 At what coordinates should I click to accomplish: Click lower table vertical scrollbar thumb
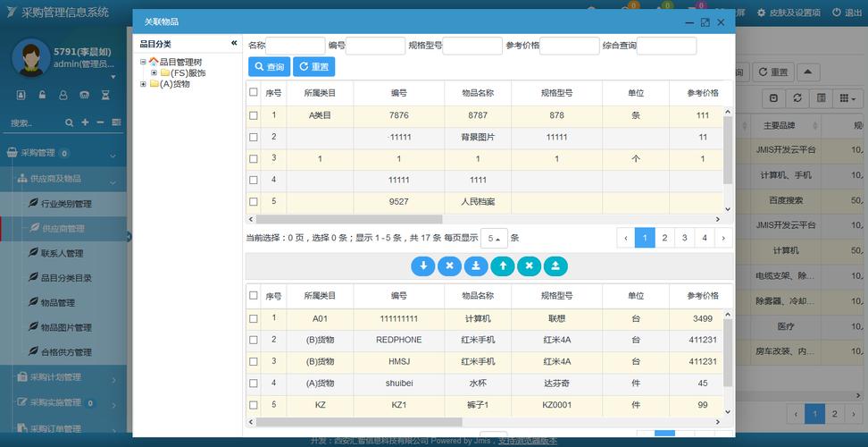(728, 352)
